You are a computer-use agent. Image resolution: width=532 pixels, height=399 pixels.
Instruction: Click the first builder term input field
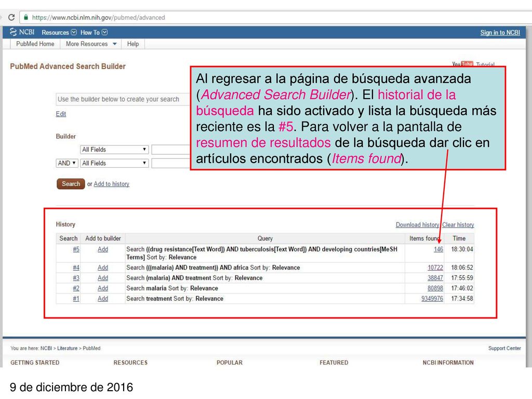170,150
